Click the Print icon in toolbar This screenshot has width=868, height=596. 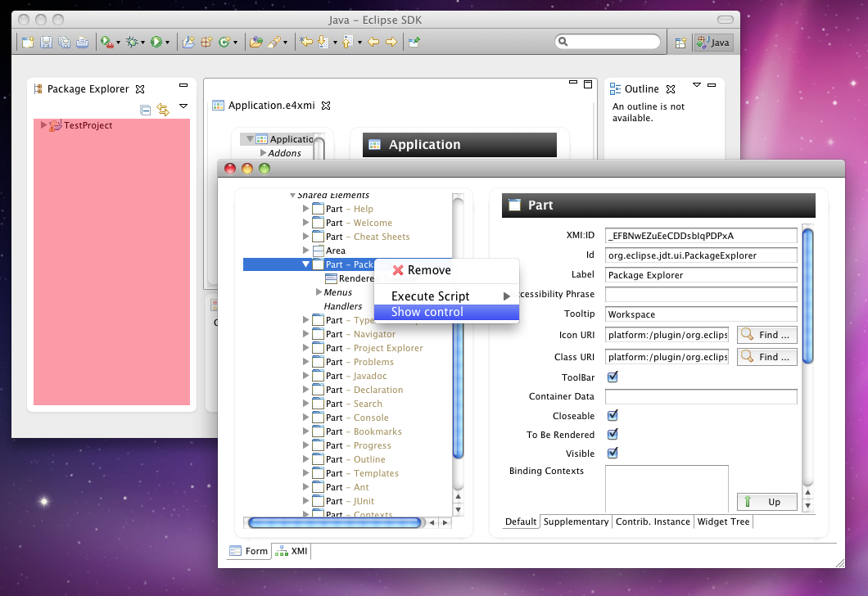click(x=82, y=42)
